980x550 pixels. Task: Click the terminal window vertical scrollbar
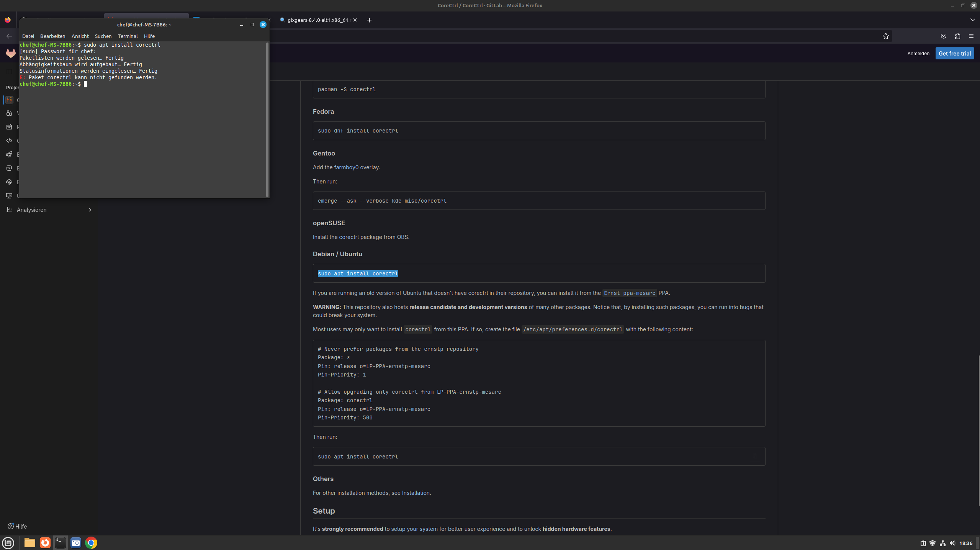point(267,119)
